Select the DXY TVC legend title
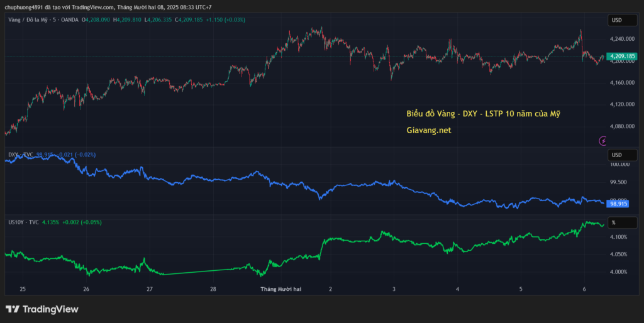644x323 pixels. point(21,155)
